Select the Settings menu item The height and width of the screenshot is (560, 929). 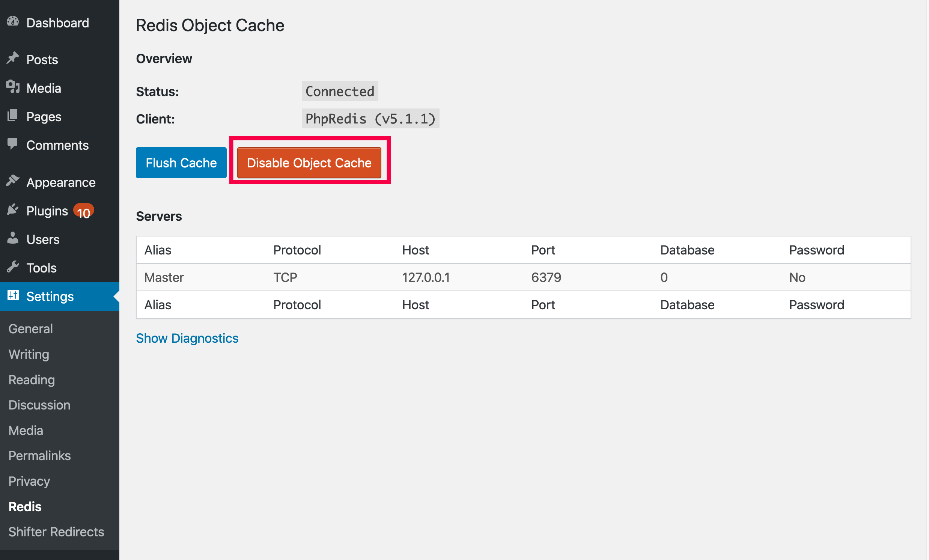coord(60,297)
